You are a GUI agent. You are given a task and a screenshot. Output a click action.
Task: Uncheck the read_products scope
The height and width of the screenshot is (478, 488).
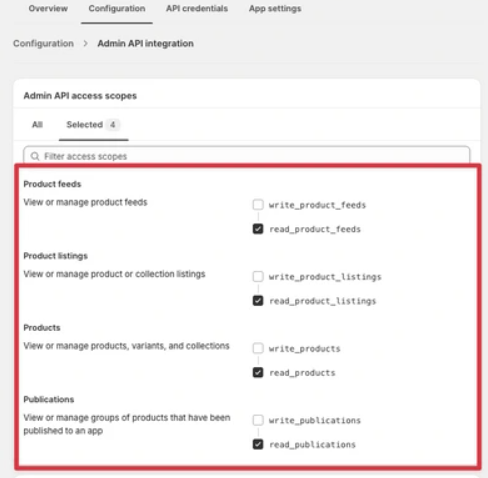pyautogui.click(x=258, y=372)
